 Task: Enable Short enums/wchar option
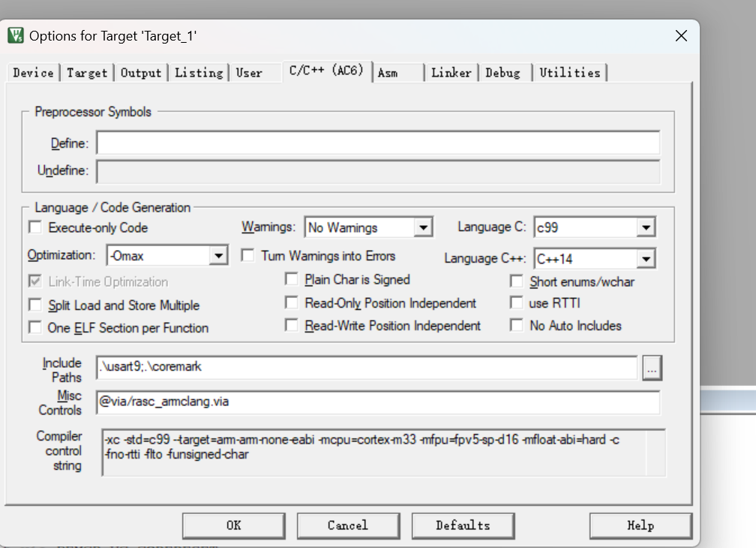516,282
